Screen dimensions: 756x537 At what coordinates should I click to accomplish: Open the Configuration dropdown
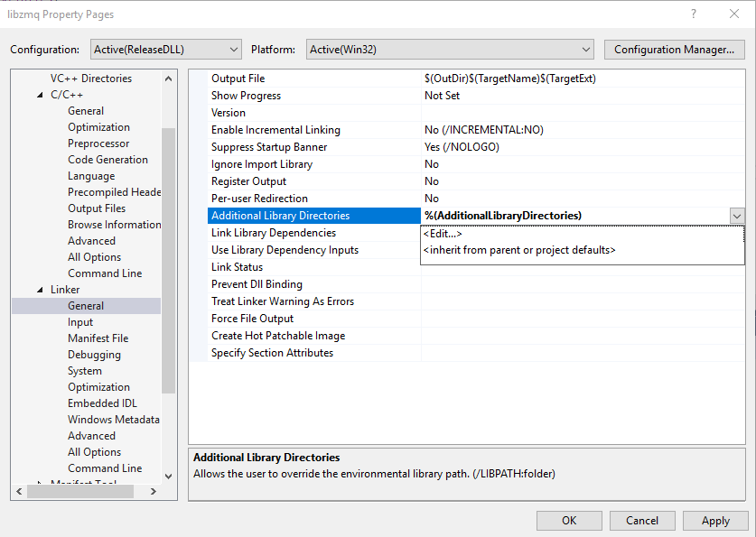pos(166,50)
